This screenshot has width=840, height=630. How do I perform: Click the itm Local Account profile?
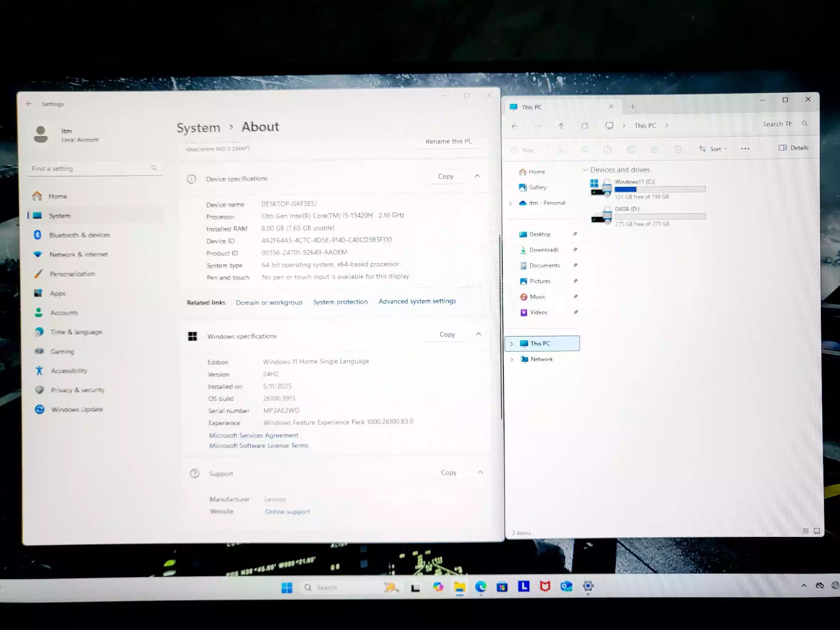click(66, 135)
